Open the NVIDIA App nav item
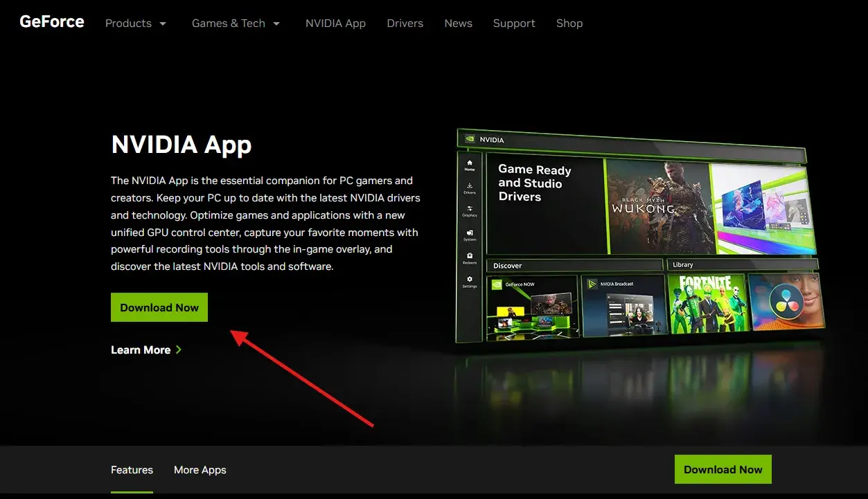This screenshot has height=499, width=868. (335, 24)
